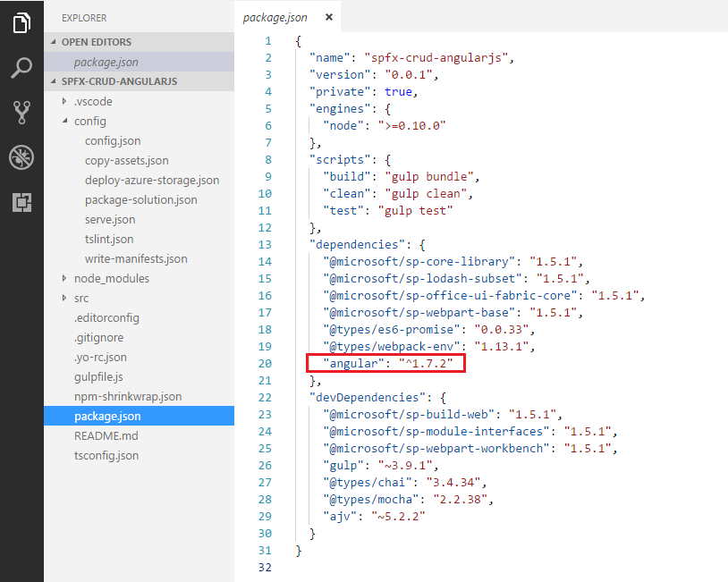Close the package.json editor tab
The width and height of the screenshot is (728, 582).
[x=329, y=17]
